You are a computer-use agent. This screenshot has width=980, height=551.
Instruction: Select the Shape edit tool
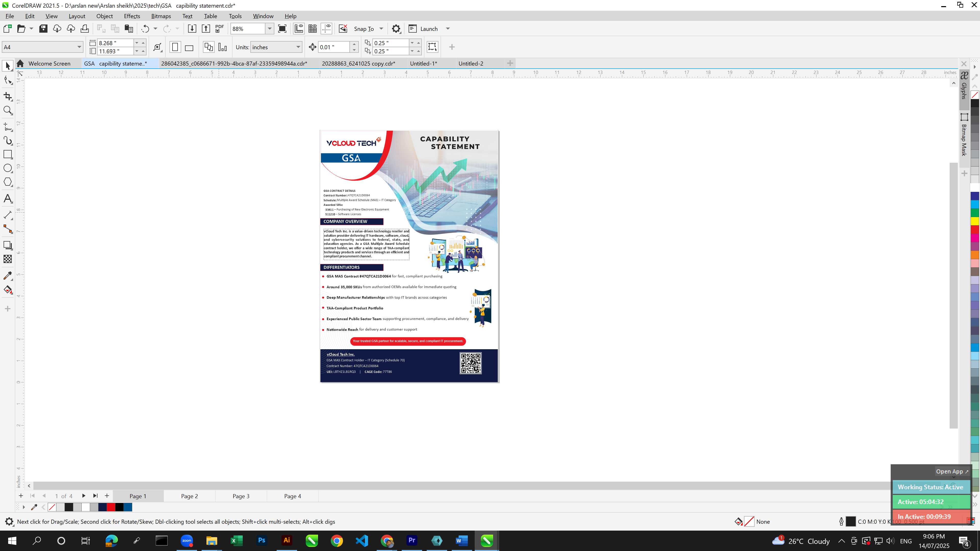coord(8,80)
